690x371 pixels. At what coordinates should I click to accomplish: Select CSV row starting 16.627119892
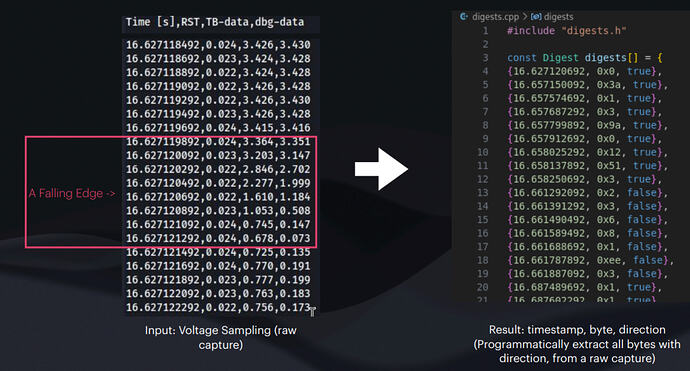point(218,142)
